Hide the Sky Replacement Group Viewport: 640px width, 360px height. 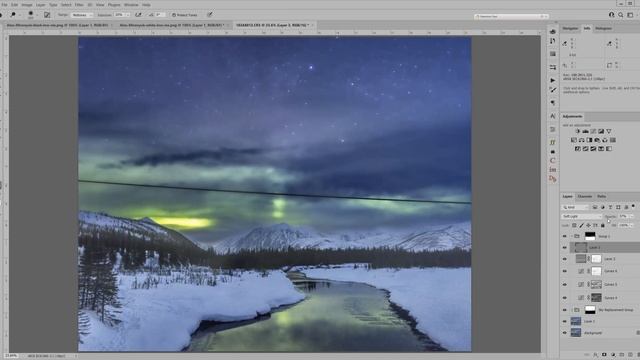coord(564,310)
